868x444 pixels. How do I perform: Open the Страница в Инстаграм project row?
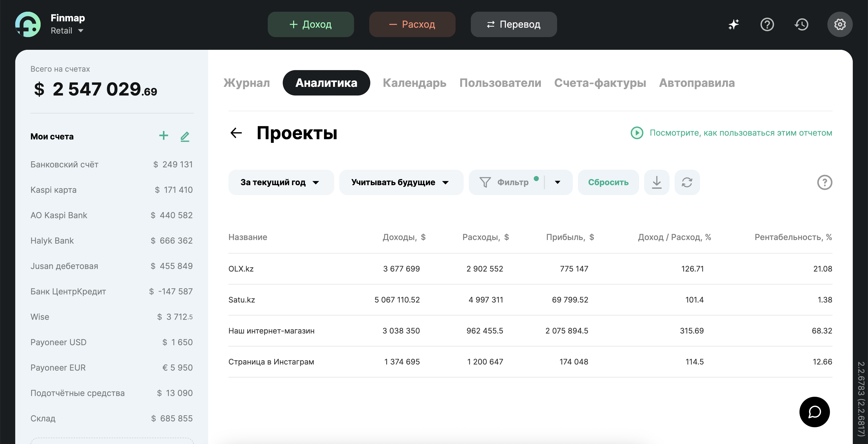[x=530, y=362]
